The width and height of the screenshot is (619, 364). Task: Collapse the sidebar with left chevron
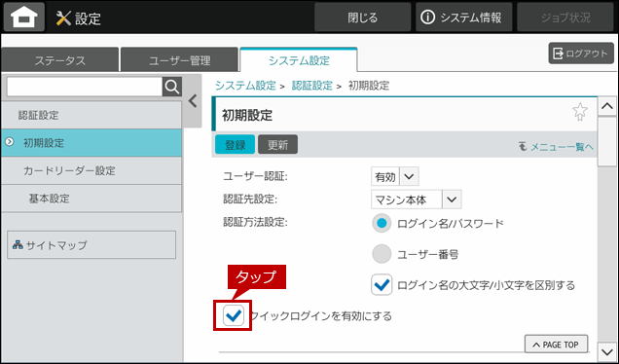pos(193,101)
